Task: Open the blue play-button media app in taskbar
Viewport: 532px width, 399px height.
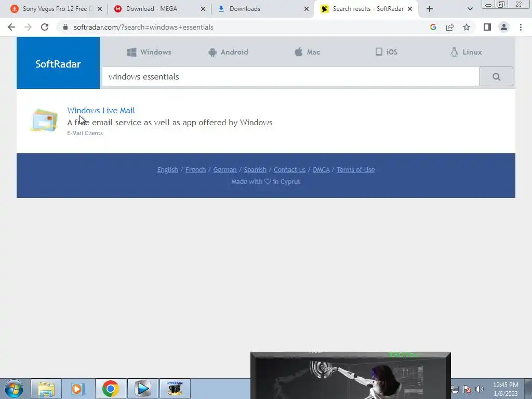Action: point(143,389)
